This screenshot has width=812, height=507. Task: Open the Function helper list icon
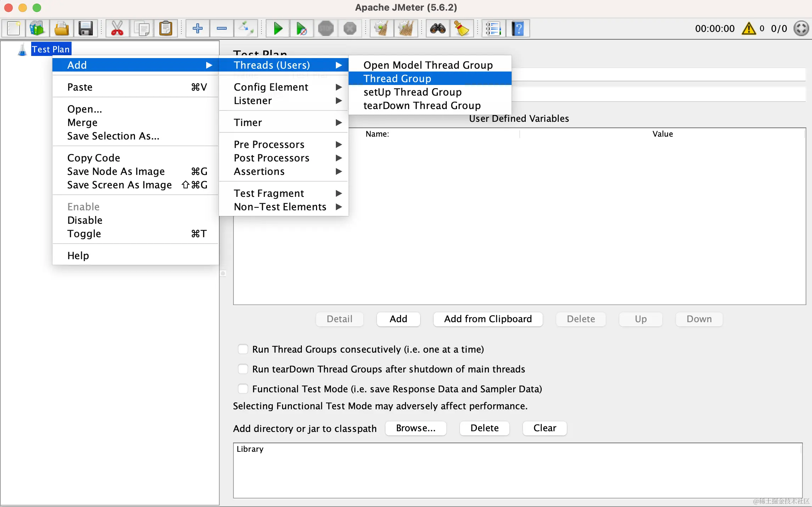point(494,28)
